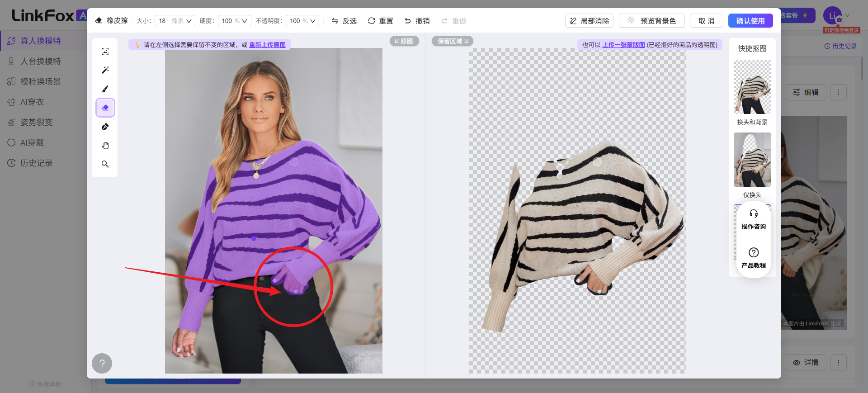Select the hand pan tool
This screenshot has width=868, height=393.
tap(105, 145)
